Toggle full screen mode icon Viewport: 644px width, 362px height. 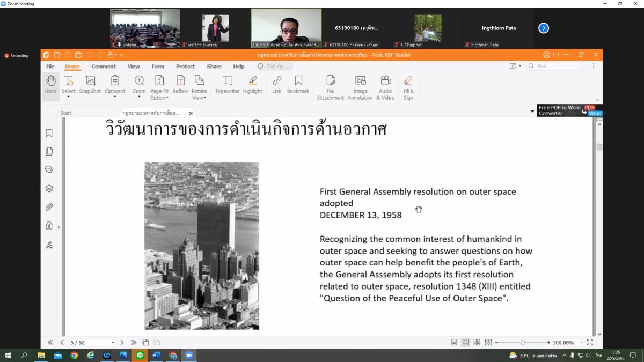(x=590, y=342)
